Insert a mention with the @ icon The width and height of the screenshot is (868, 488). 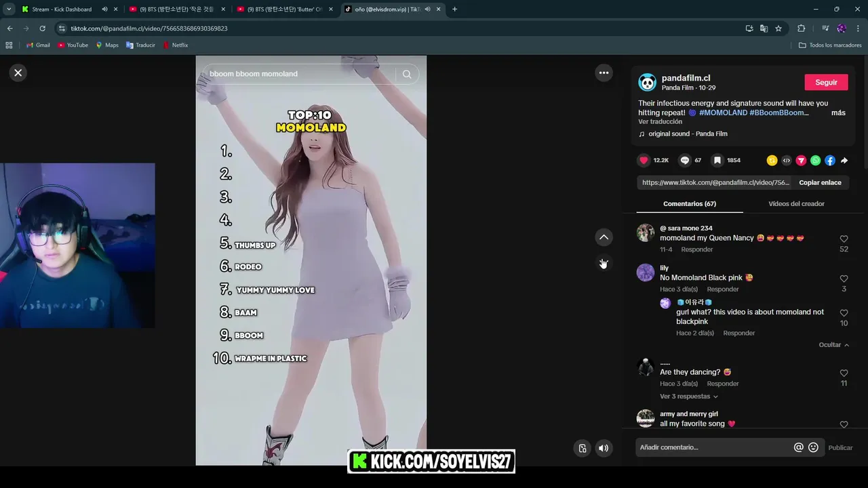798,447
